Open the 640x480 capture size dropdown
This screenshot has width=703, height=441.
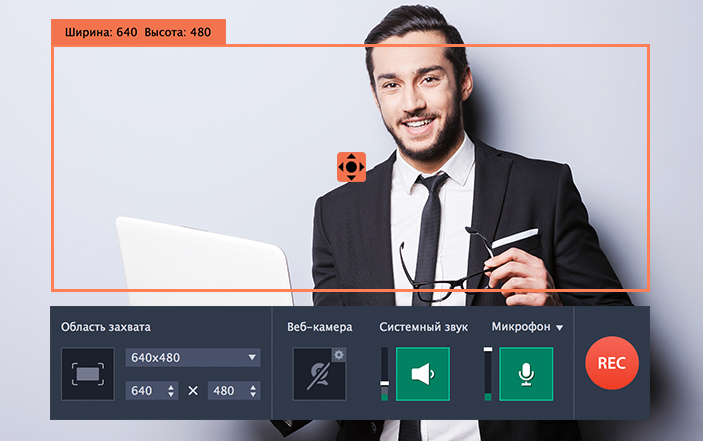(x=193, y=357)
